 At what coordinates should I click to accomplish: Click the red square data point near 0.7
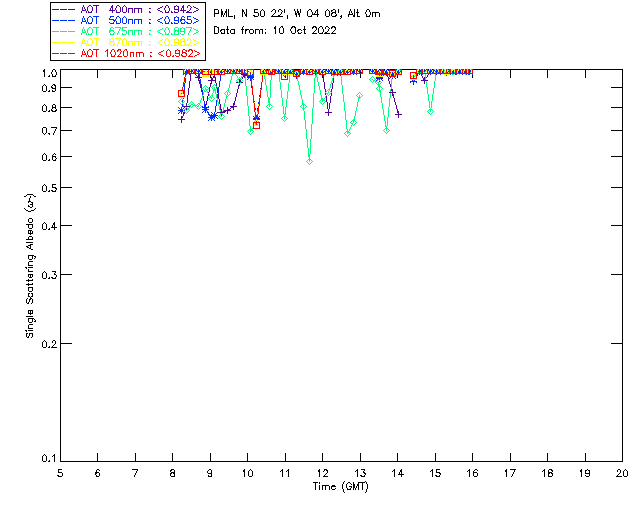pos(256,125)
